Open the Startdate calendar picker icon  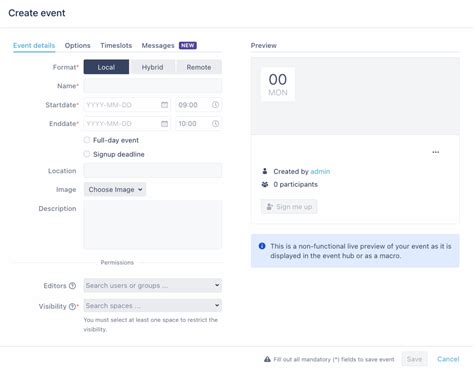coord(164,105)
